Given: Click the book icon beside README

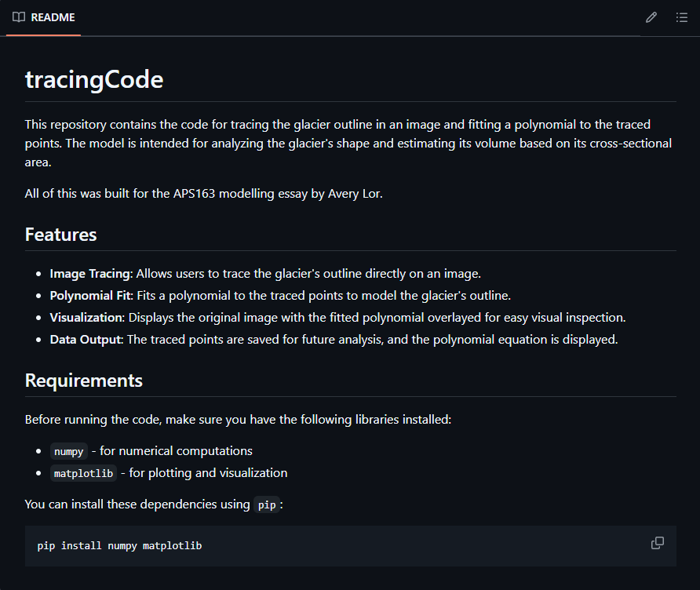Looking at the screenshot, I should pyautogui.click(x=19, y=17).
